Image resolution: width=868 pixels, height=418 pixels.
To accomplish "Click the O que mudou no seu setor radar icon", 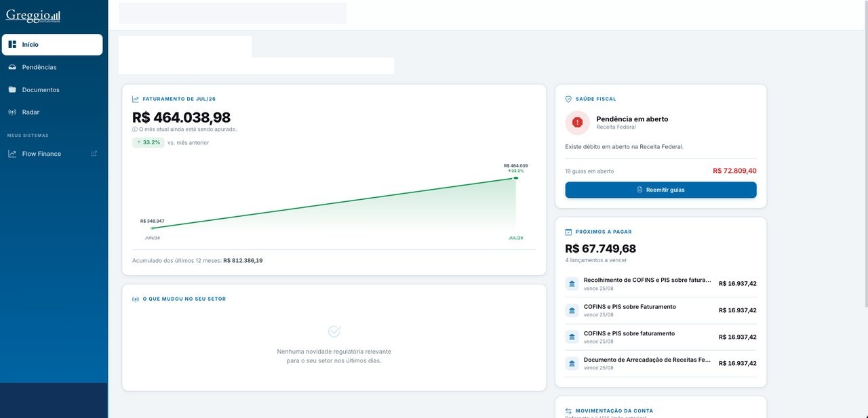I will coord(136,299).
